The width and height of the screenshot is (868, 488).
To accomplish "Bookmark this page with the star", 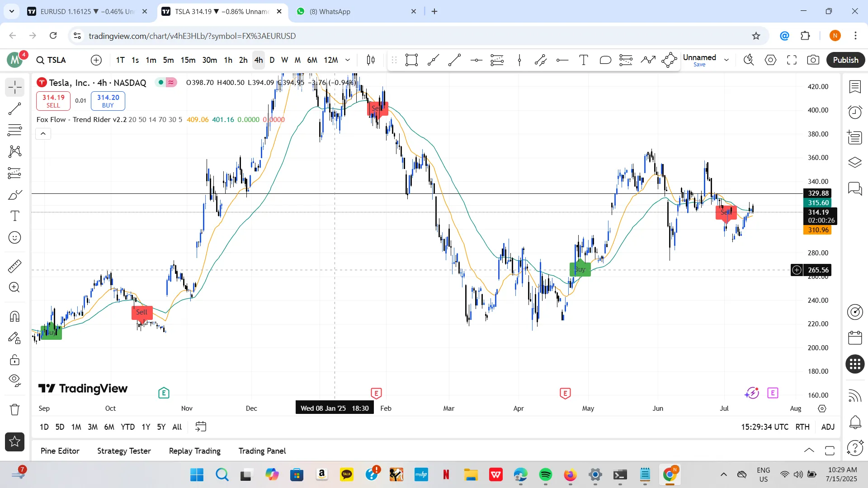I will pyautogui.click(x=756, y=36).
